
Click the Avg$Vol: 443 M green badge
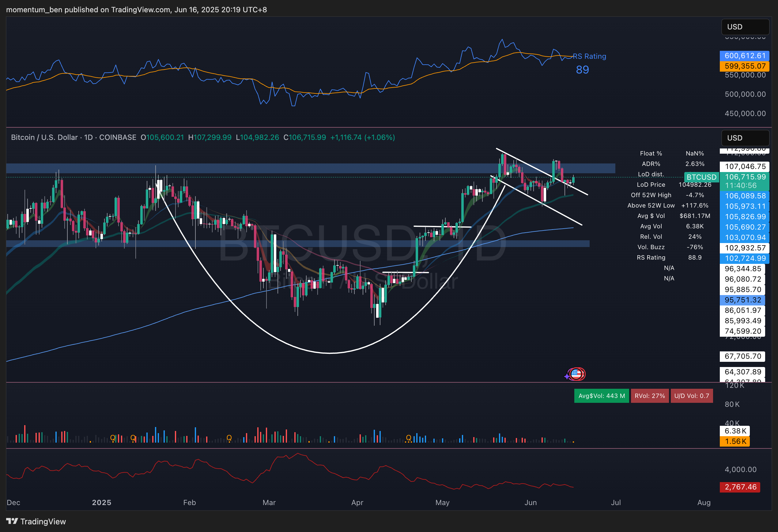(x=601, y=396)
